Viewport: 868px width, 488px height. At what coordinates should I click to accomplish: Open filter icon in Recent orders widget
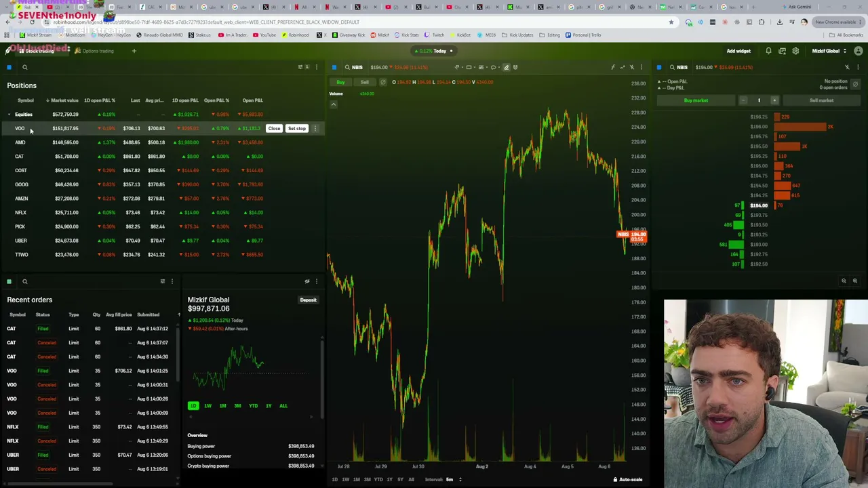(x=162, y=281)
